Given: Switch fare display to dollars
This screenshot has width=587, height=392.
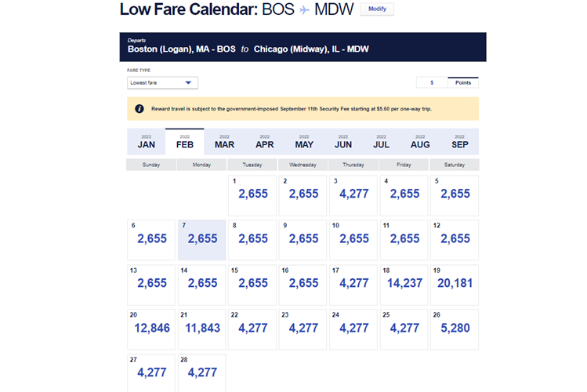Looking at the screenshot, I should coord(432,82).
